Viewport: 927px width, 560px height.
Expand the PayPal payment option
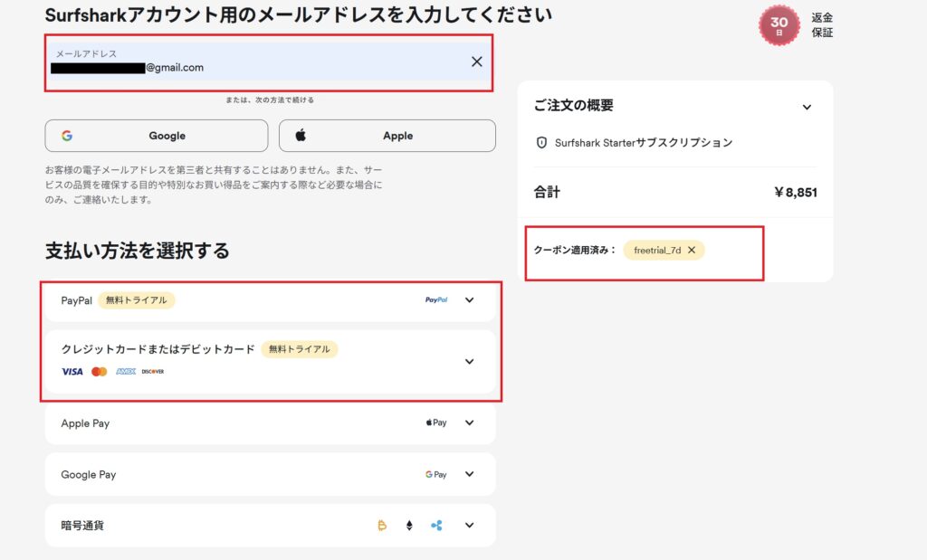coord(470,299)
